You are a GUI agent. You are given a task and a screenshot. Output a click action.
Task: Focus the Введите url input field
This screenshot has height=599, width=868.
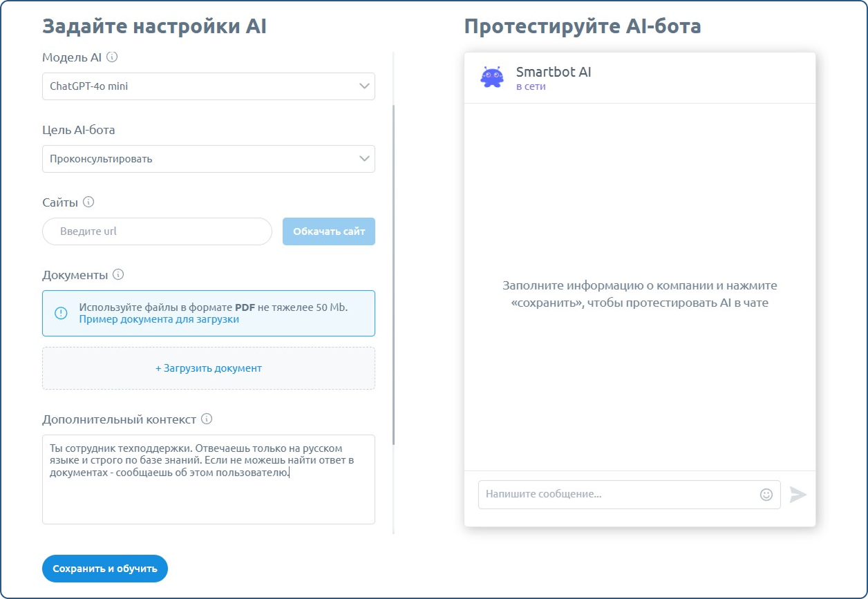click(x=155, y=231)
